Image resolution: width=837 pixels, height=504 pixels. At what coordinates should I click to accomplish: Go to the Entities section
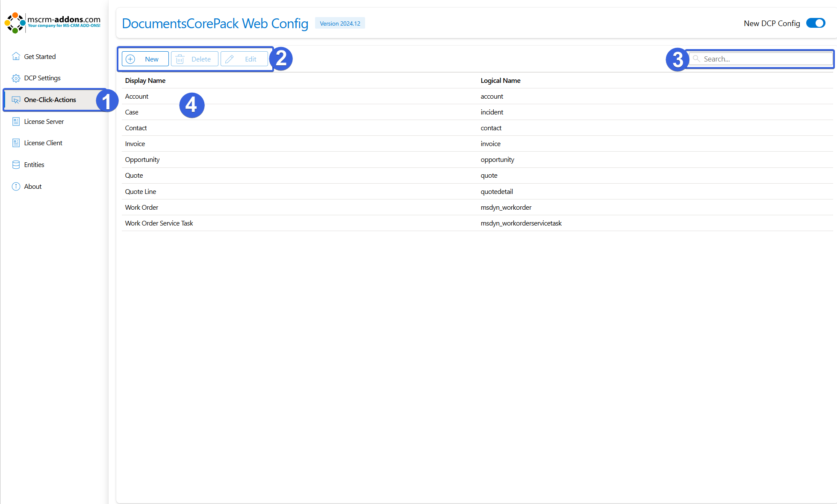(34, 165)
